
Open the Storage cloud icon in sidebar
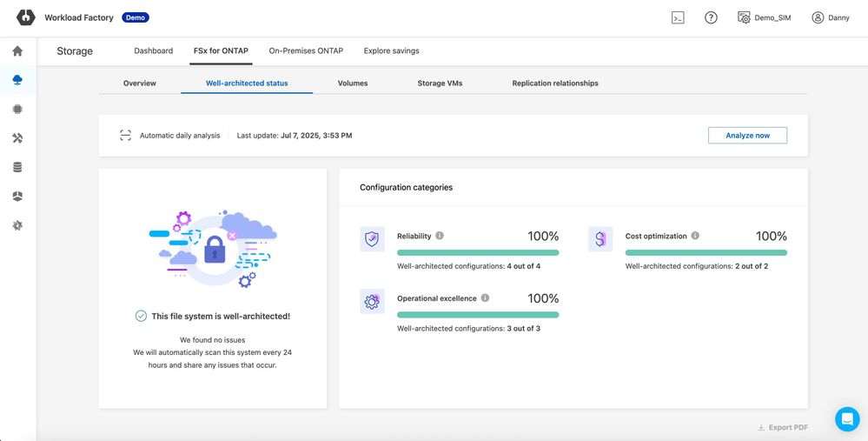[17, 80]
